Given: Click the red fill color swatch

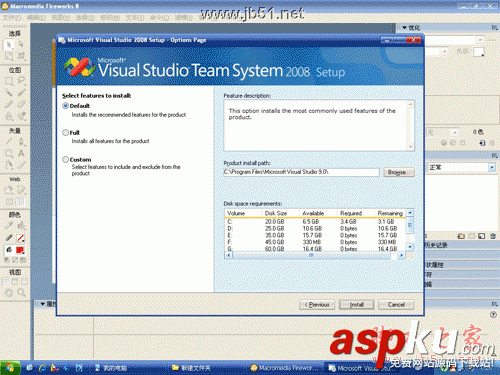Looking at the screenshot, I should 20,250.
